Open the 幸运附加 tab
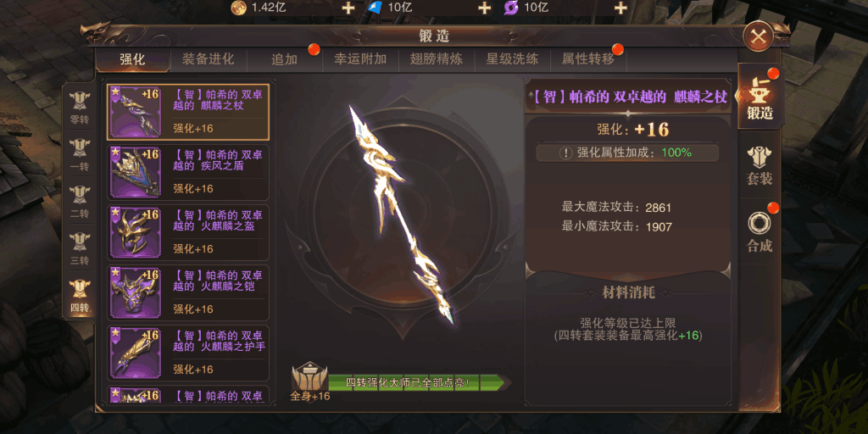The width and height of the screenshot is (868, 434). pos(360,59)
